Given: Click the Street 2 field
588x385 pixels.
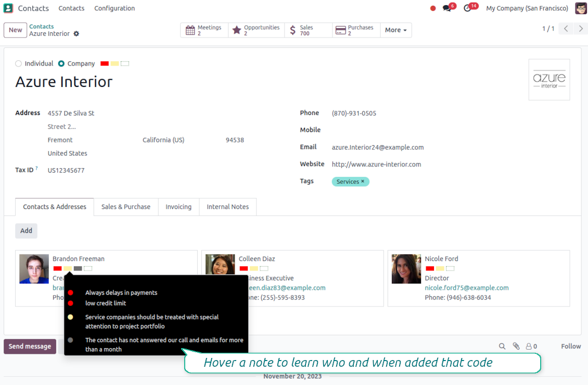Looking at the screenshot, I should (62, 127).
